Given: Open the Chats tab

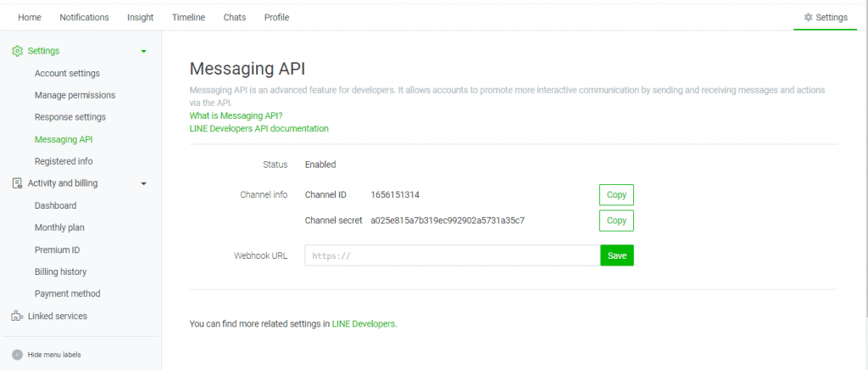Looking at the screenshot, I should (235, 17).
